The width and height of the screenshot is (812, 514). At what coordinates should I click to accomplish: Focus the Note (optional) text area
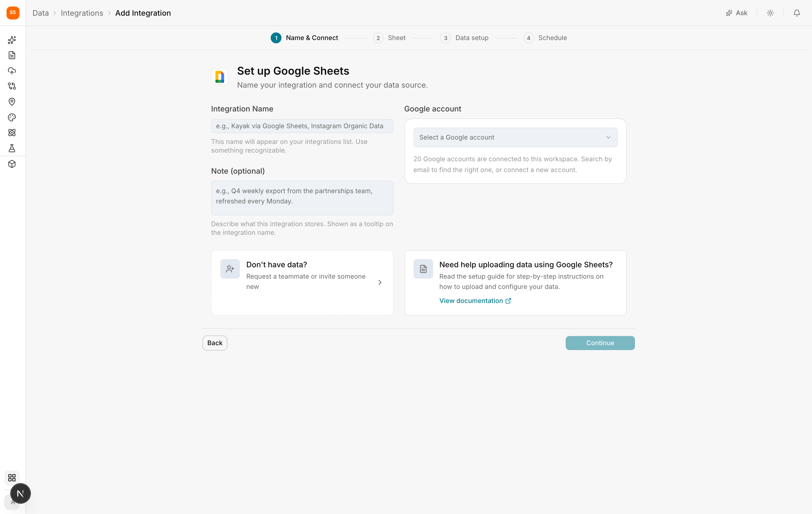point(302,198)
